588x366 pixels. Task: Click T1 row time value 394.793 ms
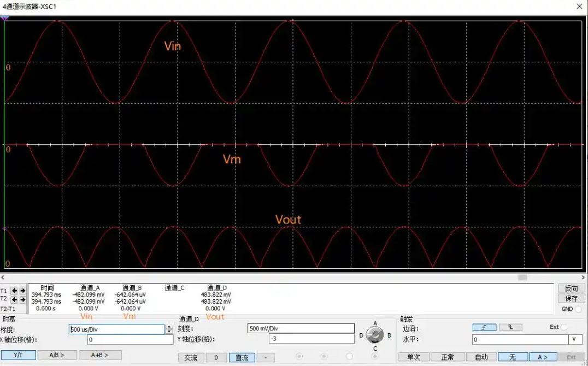46,295
